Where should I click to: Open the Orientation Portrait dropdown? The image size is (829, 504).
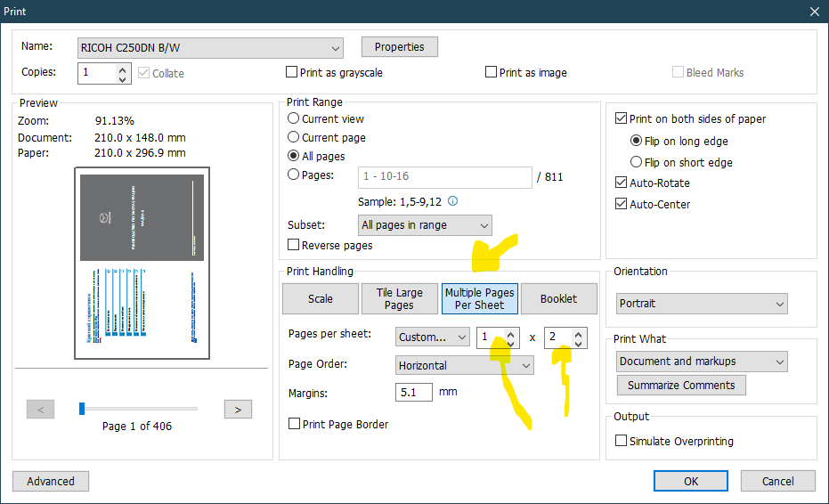click(x=702, y=304)
